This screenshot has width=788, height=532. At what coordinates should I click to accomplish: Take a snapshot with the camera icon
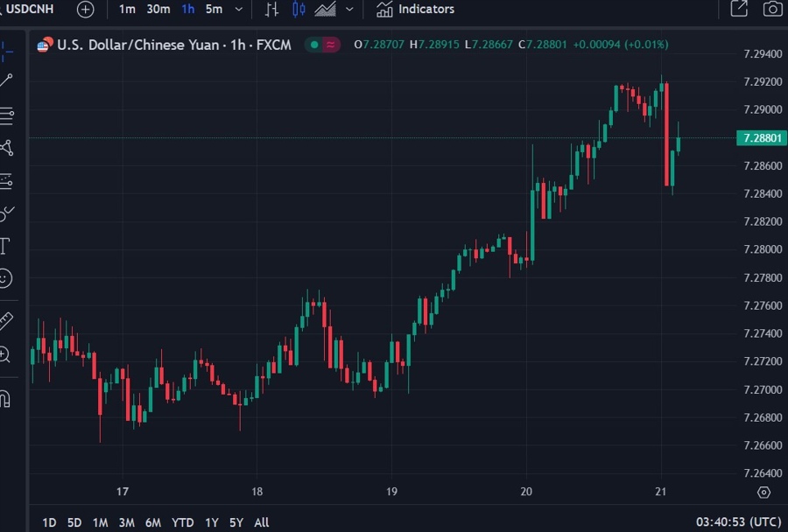coord(773,9)
